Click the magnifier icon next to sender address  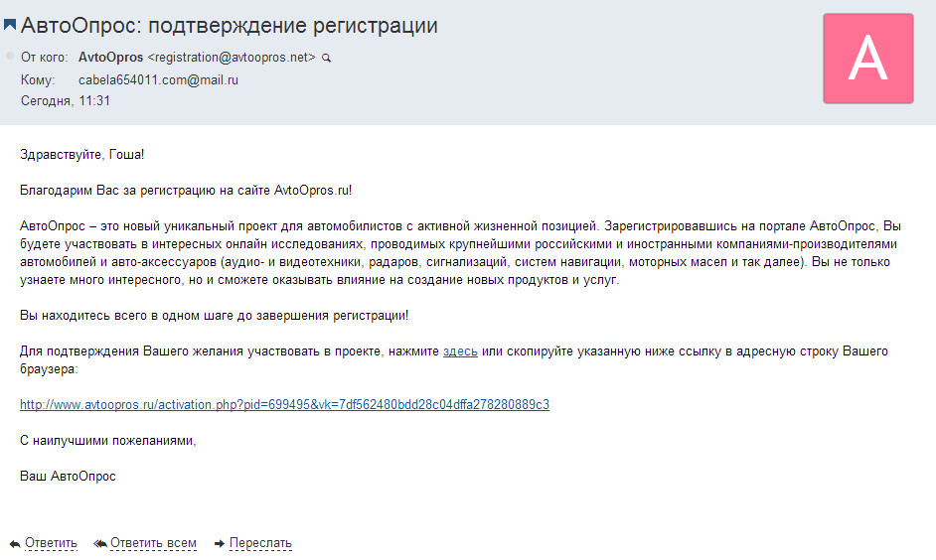tap(327, 58)
